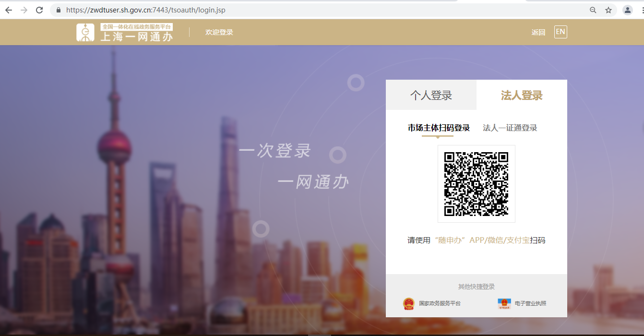Choose 市场主体扫码登录 sub-tab

(x=439, y=128)
